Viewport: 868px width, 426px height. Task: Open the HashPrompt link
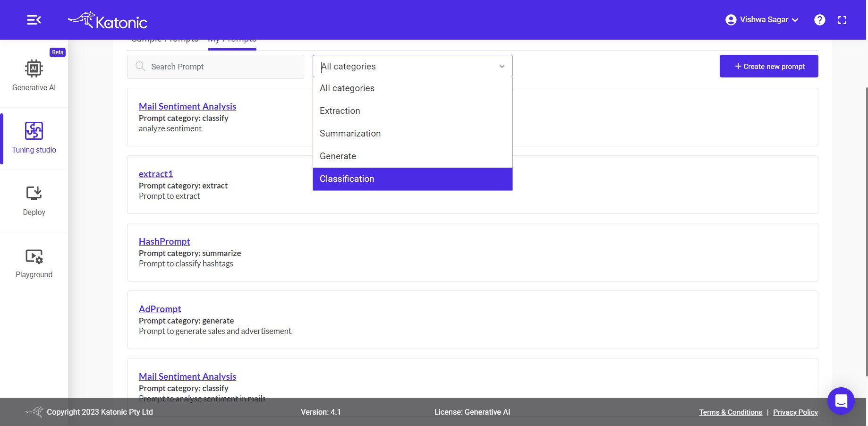pos(164,241)
